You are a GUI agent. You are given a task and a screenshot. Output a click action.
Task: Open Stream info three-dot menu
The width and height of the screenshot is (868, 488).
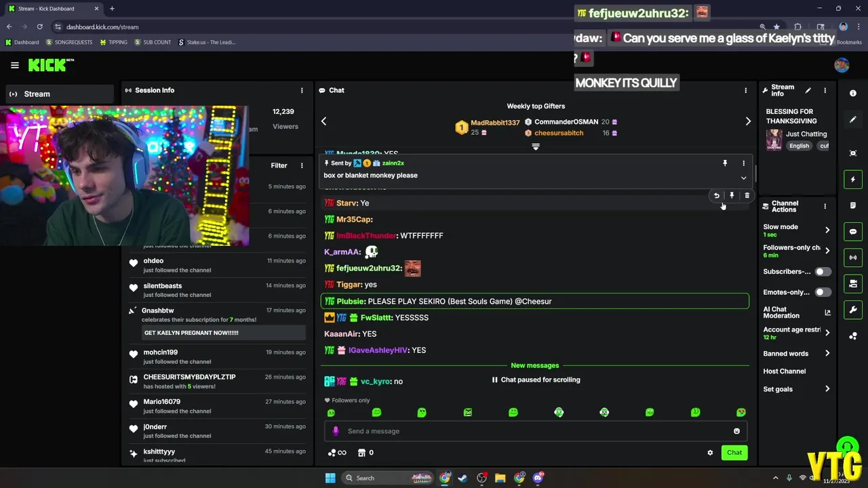click(825, 90)
